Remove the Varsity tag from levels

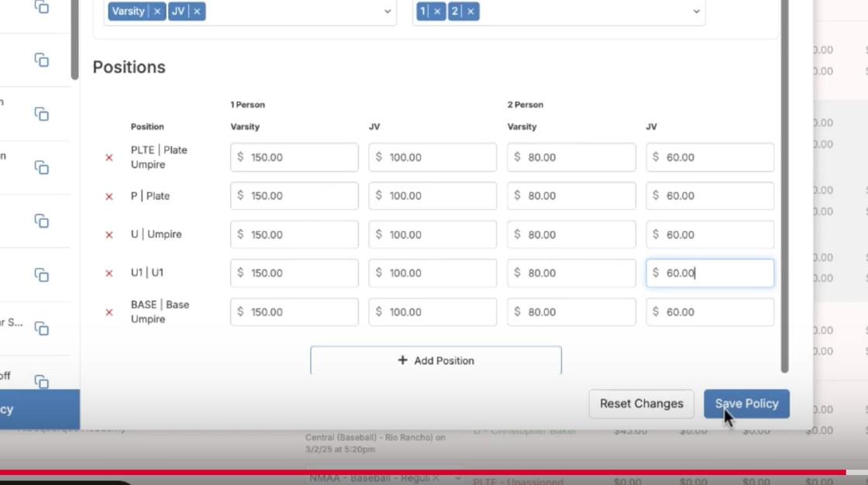pos(157,12)
